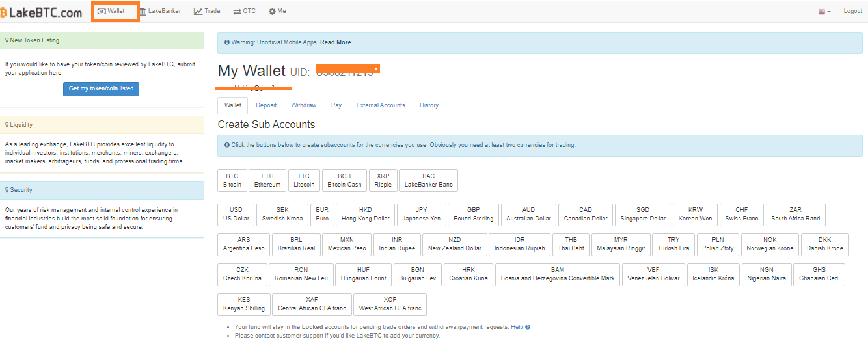Open the Me settings menu
868x346 pixels.
[x=277, y=11]
